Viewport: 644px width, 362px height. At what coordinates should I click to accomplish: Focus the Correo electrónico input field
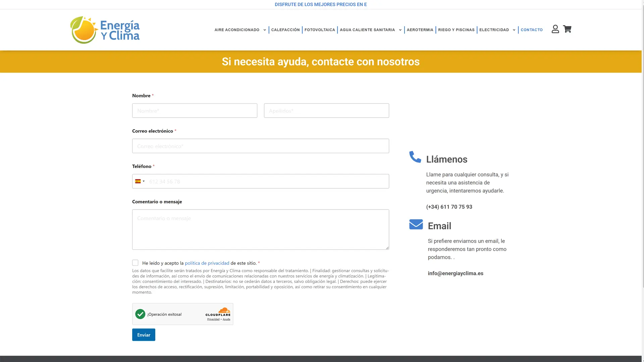point(260,146)
